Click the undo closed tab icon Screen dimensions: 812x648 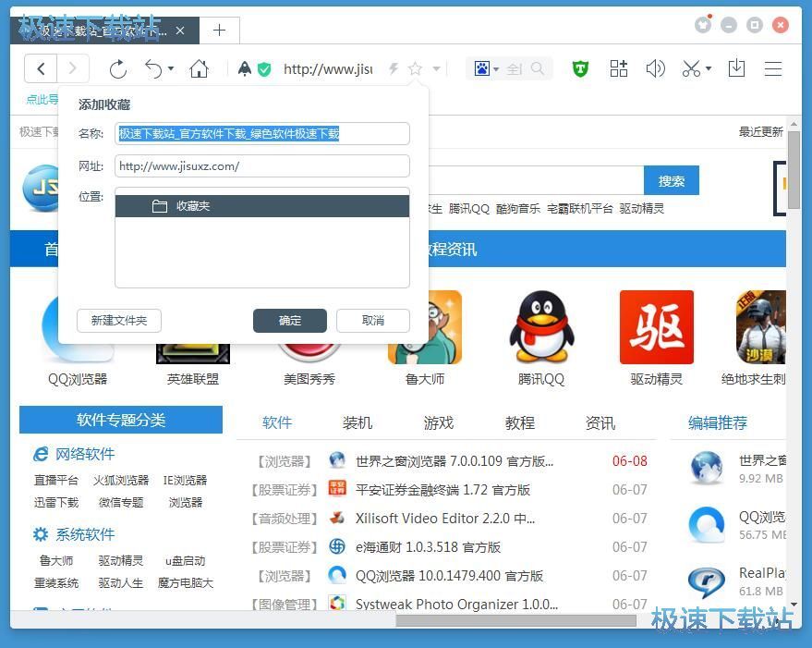[x=153, y=68]
